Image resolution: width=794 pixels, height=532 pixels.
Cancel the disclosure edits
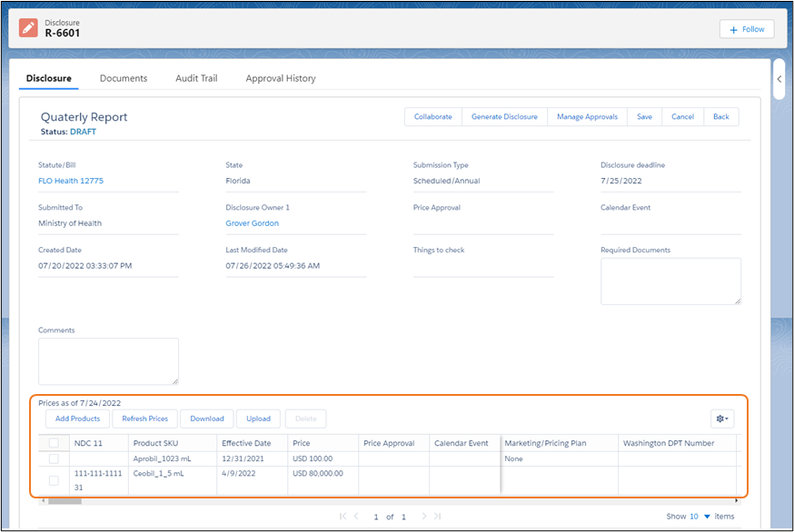(682, 116)
